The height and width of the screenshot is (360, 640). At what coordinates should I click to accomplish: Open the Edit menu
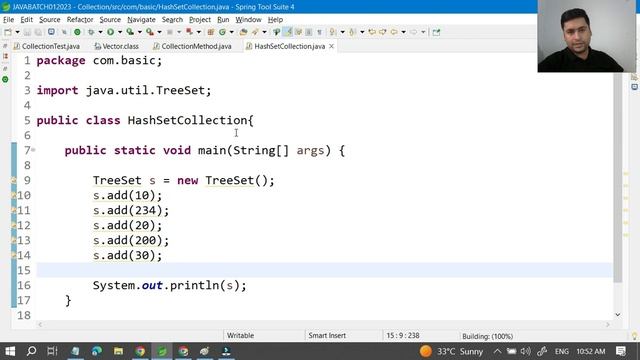27,20
